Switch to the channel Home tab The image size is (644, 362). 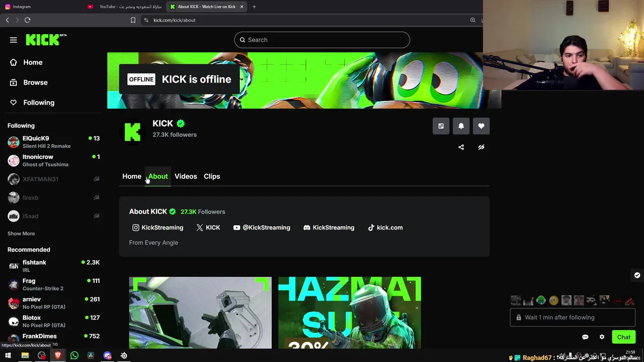click(132, 176)
